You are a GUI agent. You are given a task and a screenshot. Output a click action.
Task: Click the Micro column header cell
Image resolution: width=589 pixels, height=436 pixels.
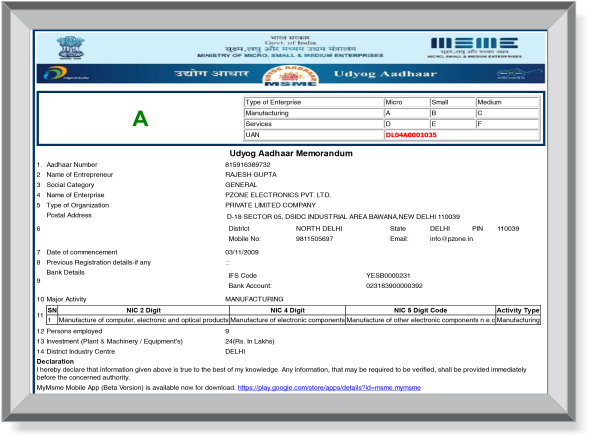[x=407, y=102]
